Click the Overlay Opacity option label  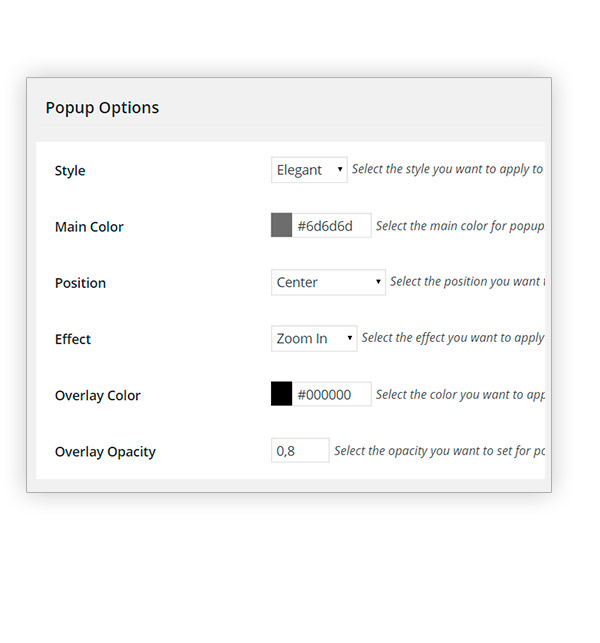pyautogui.click(x=105, y=451)
